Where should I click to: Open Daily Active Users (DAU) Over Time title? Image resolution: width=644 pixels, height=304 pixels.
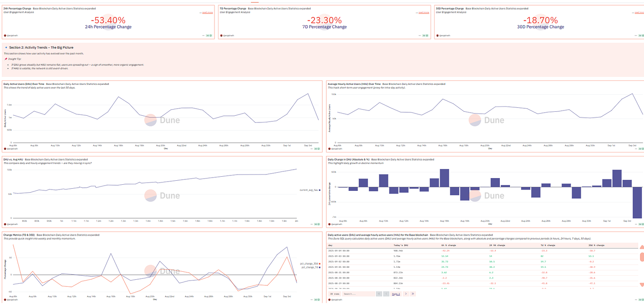(24, 84)
